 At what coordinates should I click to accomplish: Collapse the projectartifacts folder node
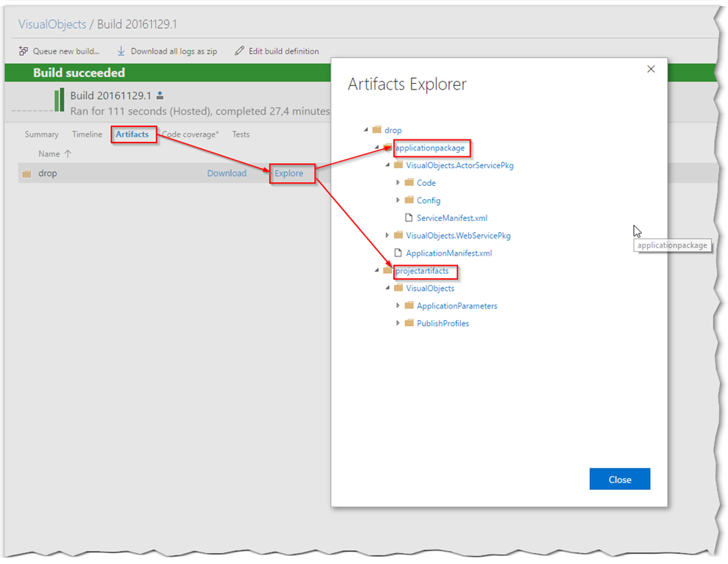pos(376,271)
